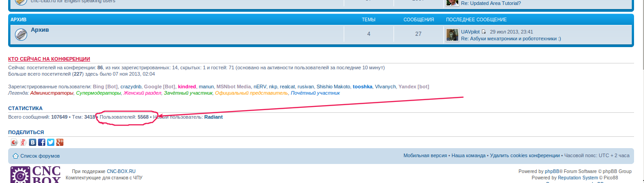Open post Re: Азбуки мехатроники и робототехники

pos(511,39)
